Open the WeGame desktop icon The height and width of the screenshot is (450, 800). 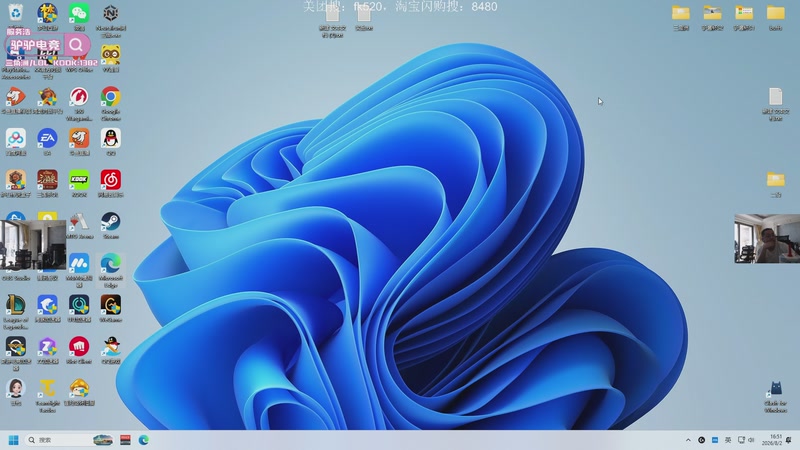pos(111,305)
